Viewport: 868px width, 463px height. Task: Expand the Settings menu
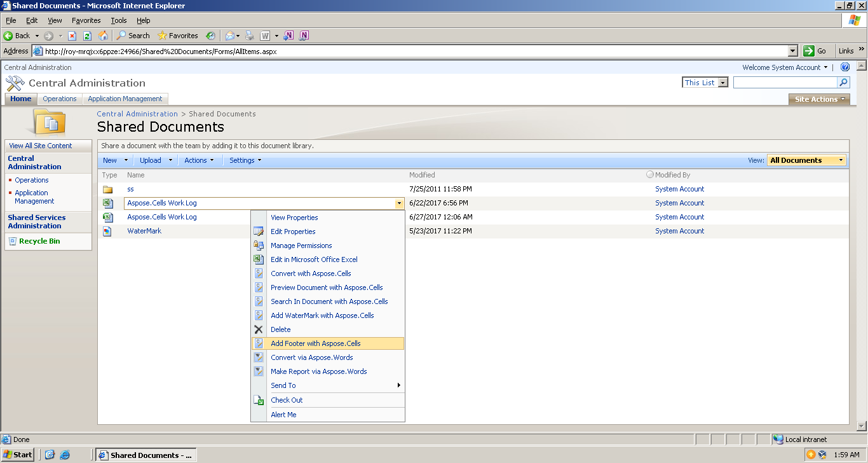(x=245, y=160)
